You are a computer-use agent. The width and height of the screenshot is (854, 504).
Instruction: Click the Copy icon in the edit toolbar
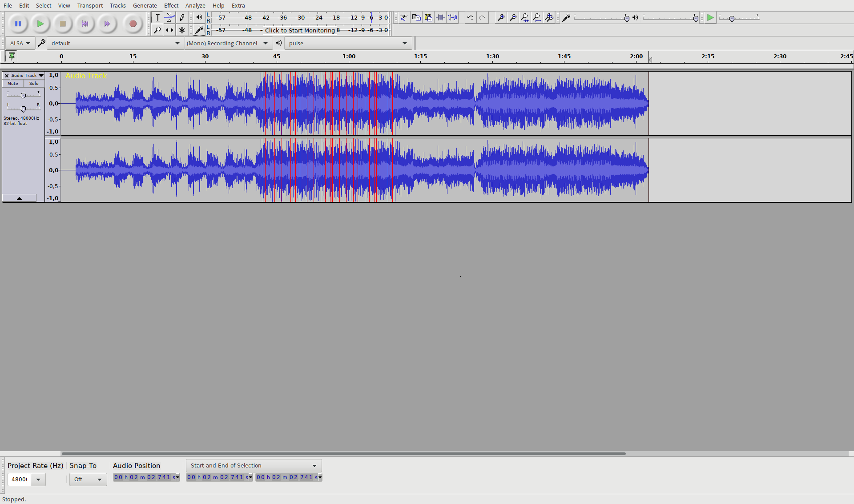coord(416,18)
